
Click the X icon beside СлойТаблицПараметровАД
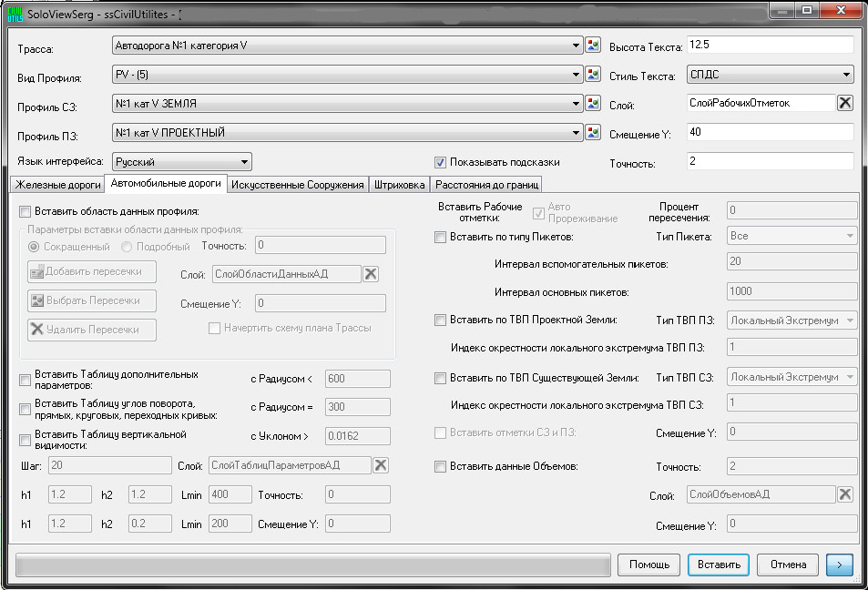click(x=381, y=465)
